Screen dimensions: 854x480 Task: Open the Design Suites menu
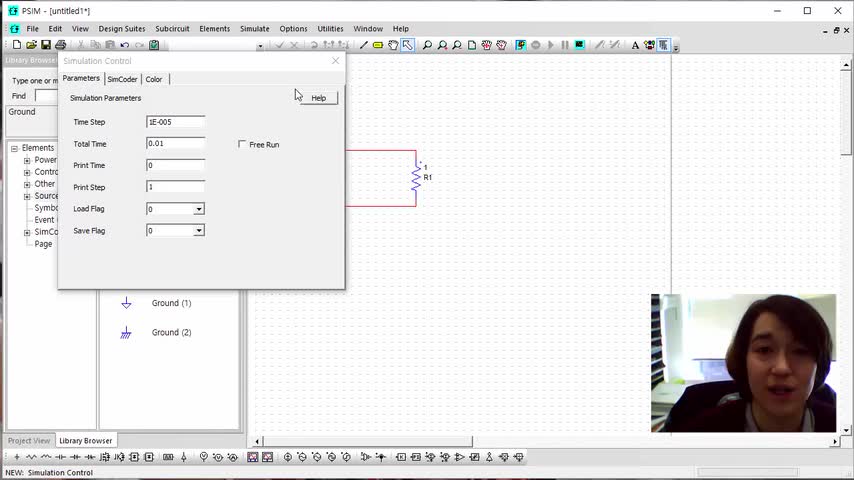tap(122, 29)
